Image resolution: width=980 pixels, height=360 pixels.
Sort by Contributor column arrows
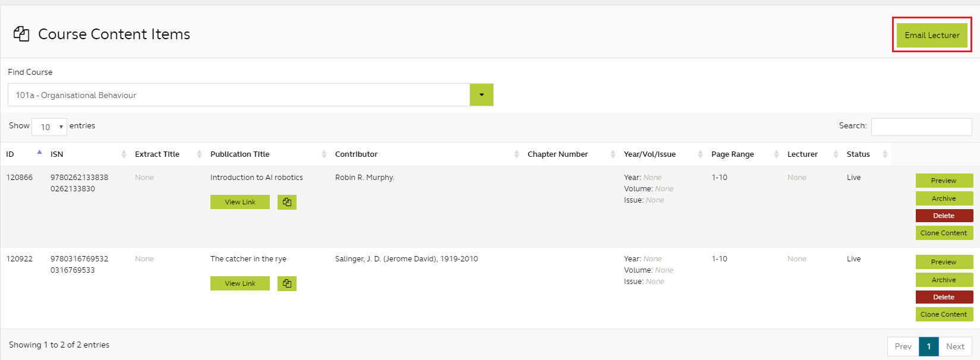point(516,154)
